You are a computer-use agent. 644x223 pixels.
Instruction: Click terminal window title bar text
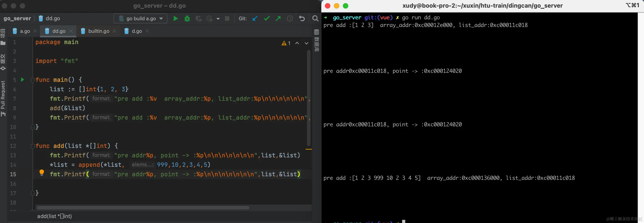point(482,6)
